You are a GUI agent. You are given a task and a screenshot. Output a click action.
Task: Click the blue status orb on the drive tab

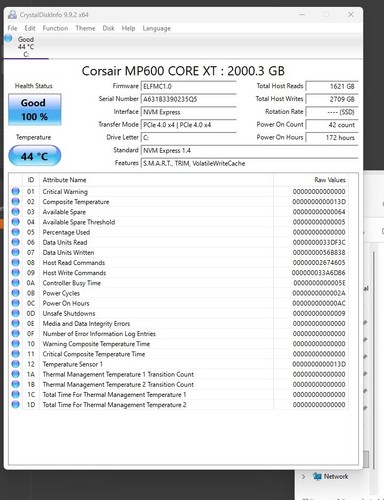(x=8, y=38)
